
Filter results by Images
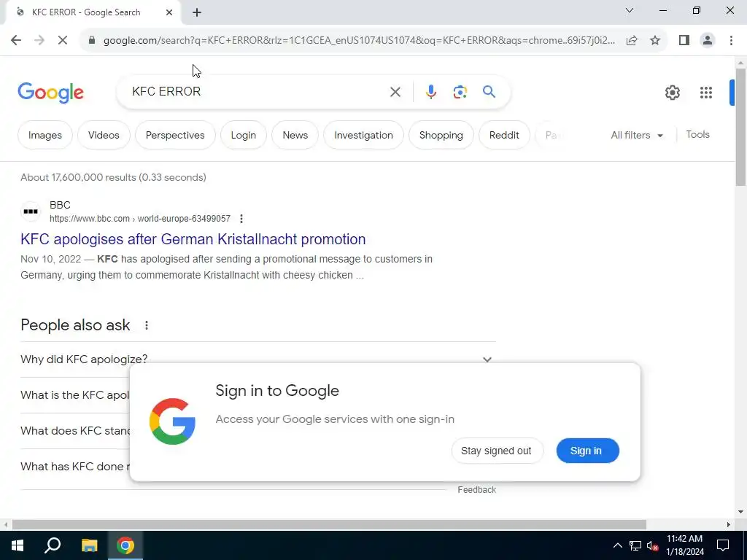pyautogui.click(x=44, y=135)
